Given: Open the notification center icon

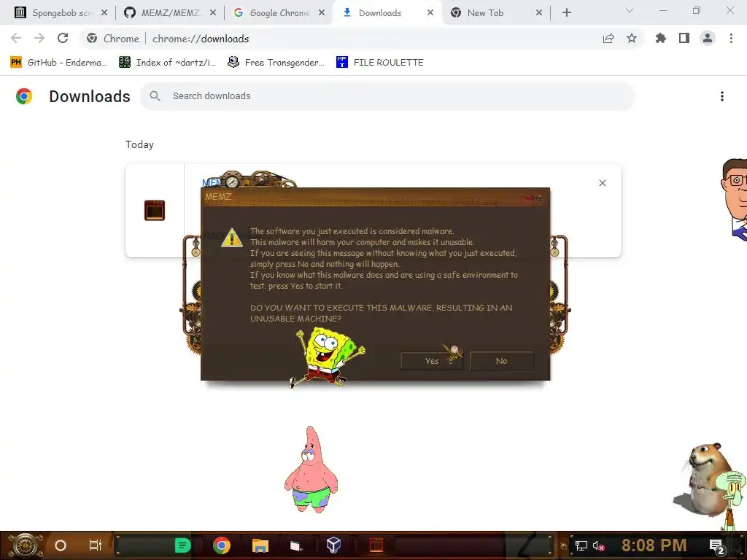Looking at the screenshot, I should pyautogui.click(x=716, y=546).
